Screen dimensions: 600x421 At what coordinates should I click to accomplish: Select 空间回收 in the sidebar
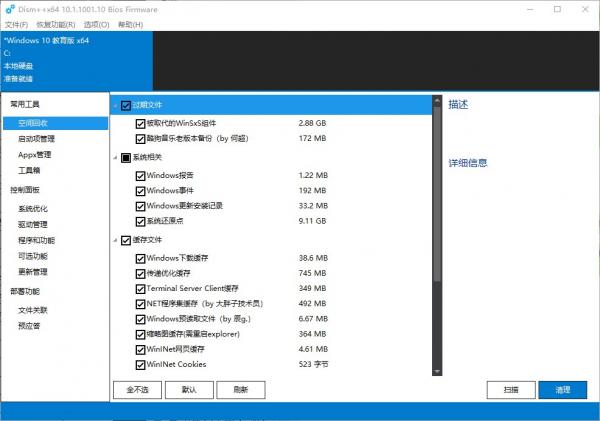pyautogui.click(x=55, y=123)
